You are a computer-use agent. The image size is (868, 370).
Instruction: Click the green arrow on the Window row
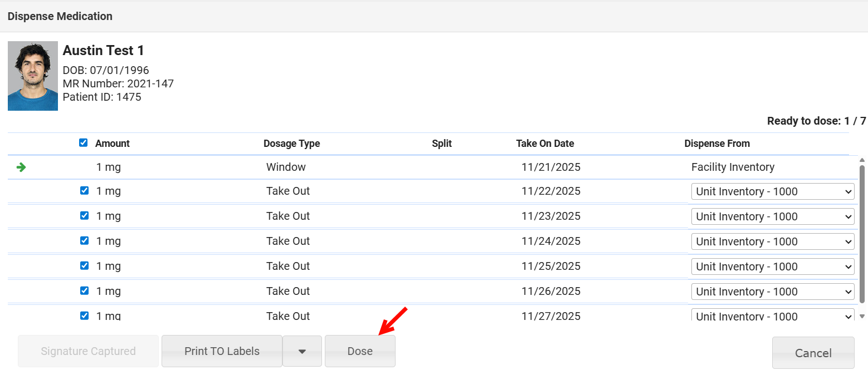click(21, 167)
